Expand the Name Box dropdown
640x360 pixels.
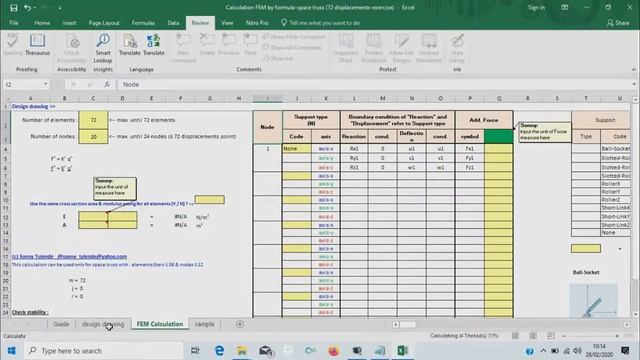pyautogui.click(x=45, y=84)
